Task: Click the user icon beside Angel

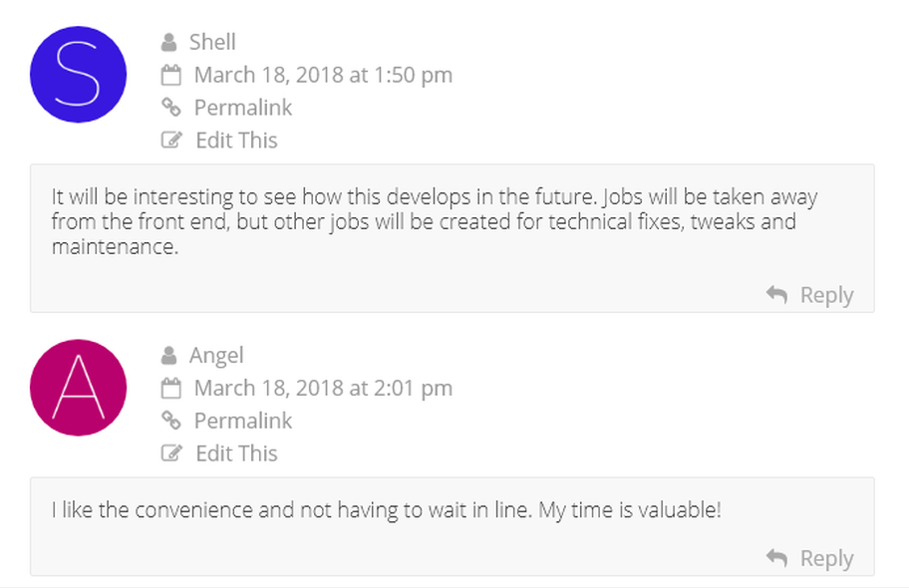Action: [168, 356]
